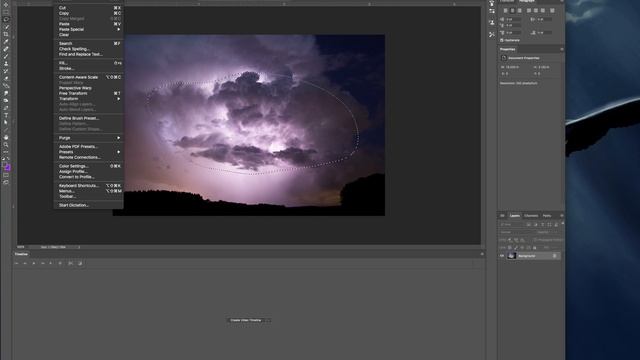
Task: Toggle Quick Mask mode icon
Action: [6, 175]
